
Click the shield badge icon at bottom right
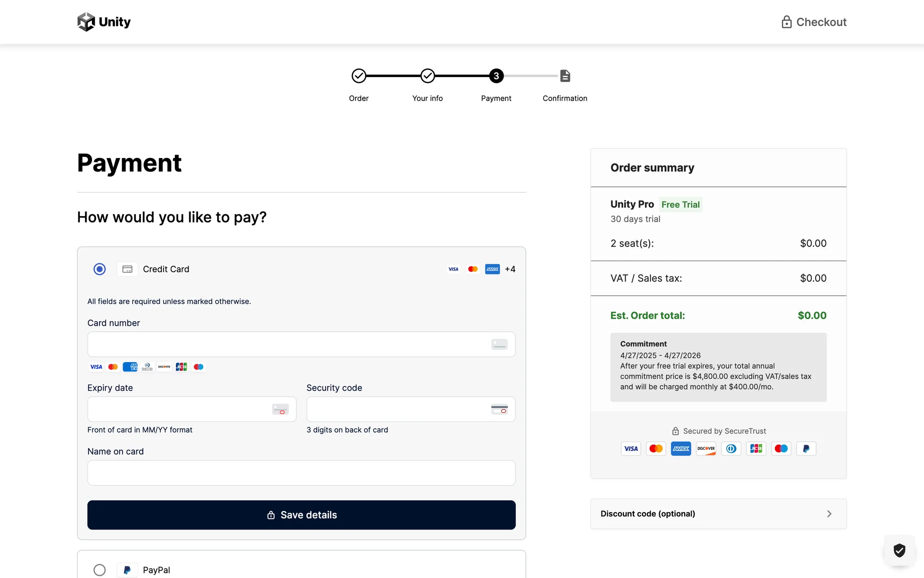coord(899,550)
